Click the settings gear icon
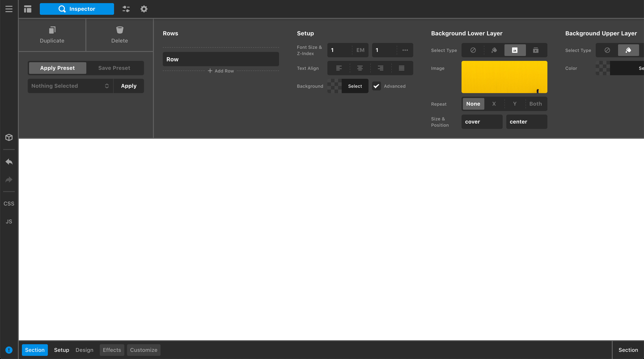The width and height of the screenshot is (644, 359). (x=144, y=9)
